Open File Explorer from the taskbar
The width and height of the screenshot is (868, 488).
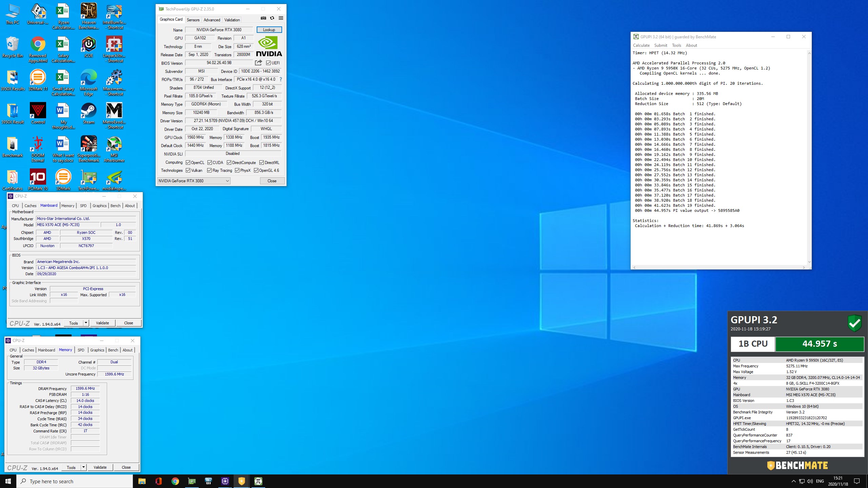click(142, 481)
